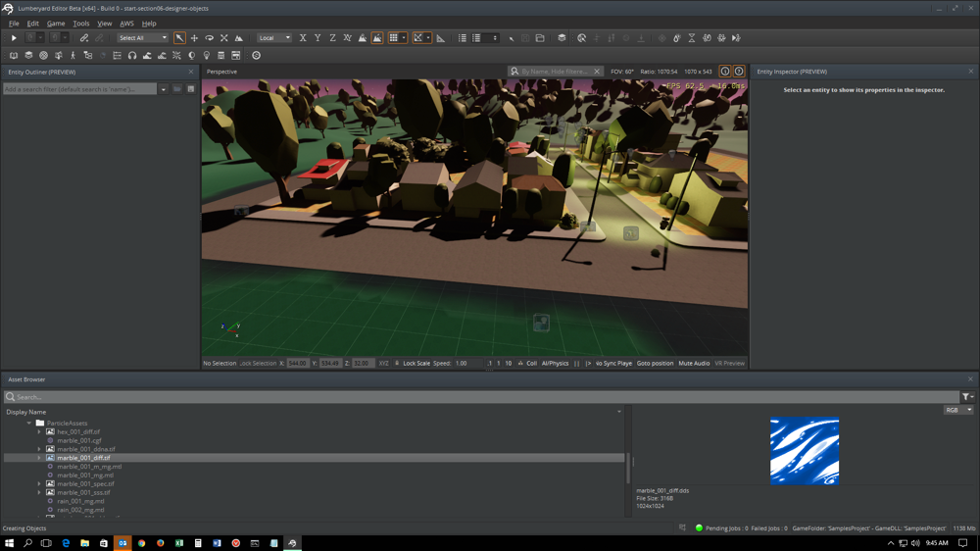Toggle the Lock Scale option
The image size is (980, 551).
coord(413,364)
